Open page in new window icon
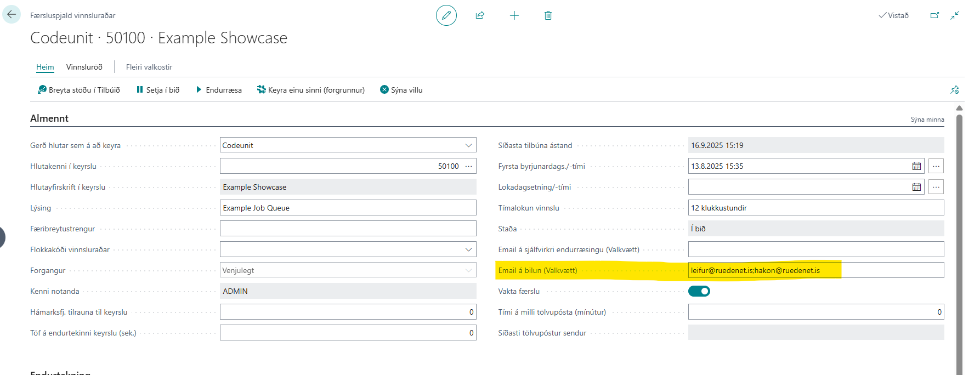The height and width of the screenshot is (375, 980). [x=934, y=15]
